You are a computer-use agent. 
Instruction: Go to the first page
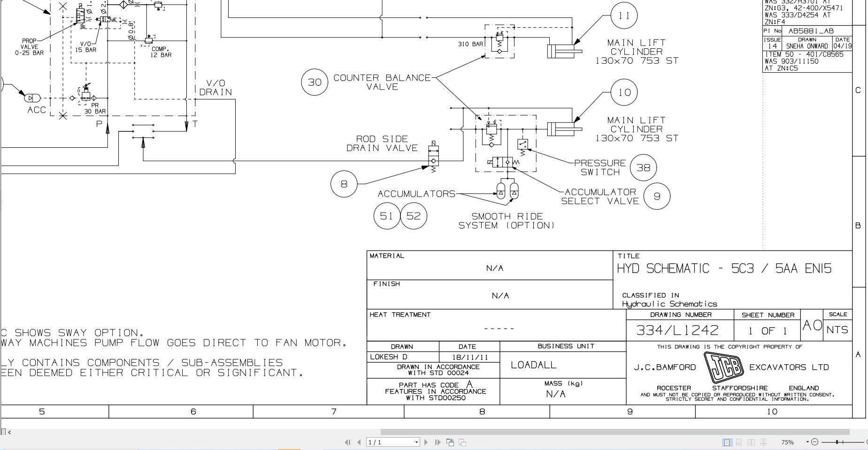pyautogui.click(x=348, y=442)
